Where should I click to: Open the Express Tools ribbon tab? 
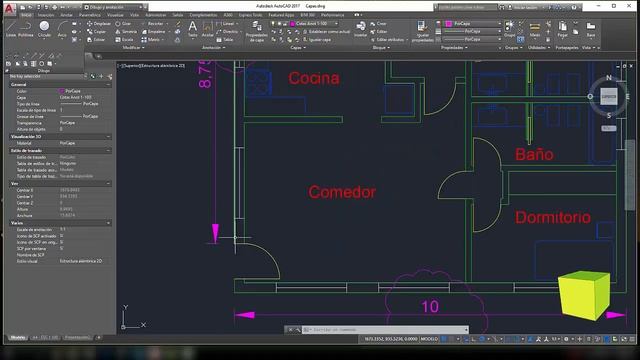[250, 15]
